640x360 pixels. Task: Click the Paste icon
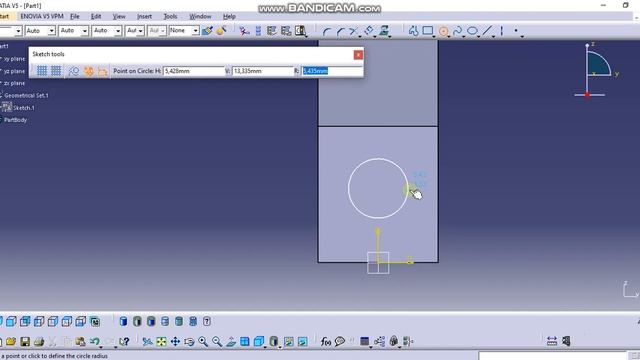coord(80,341)
